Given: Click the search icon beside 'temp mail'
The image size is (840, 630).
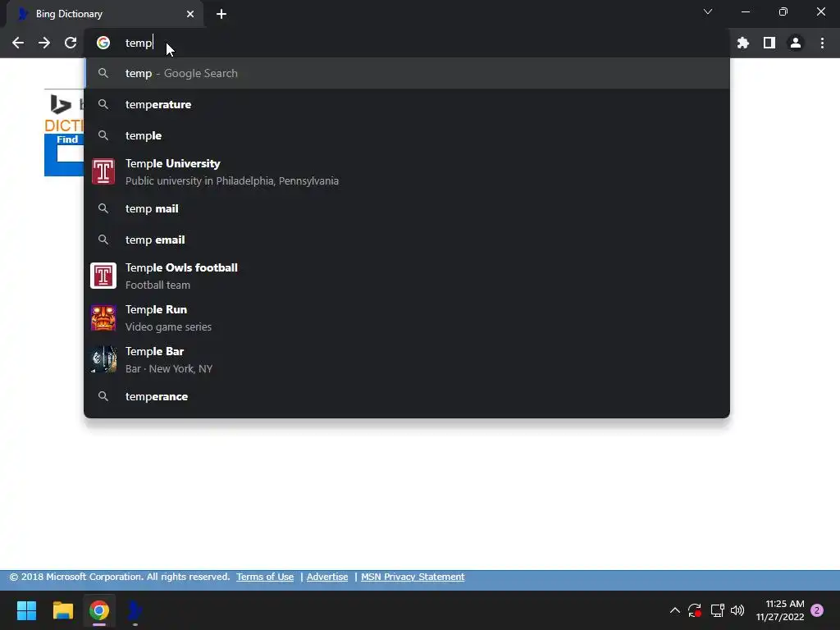Looking at the screenshot, I should (x=103, y=208).
